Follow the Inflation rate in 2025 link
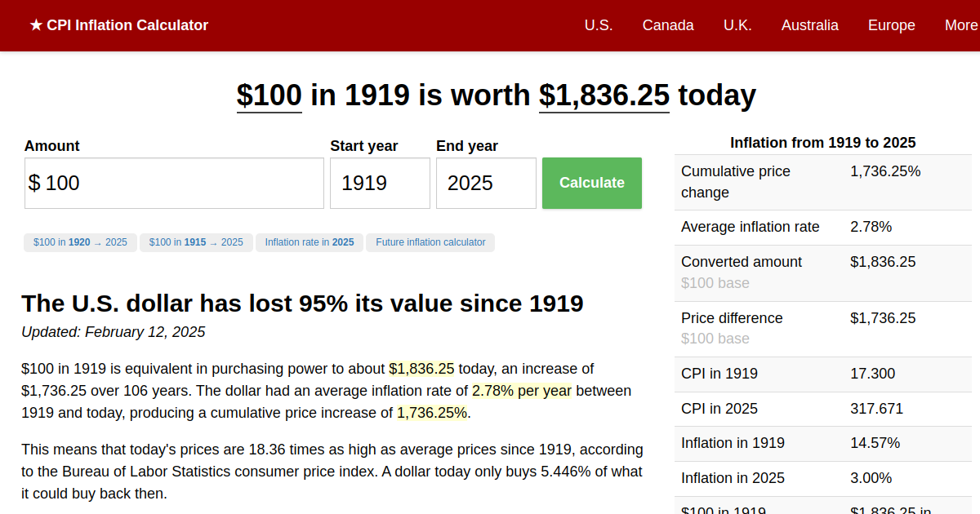The height and width of the screenshot is (514, 980). [x=310, y=242]
